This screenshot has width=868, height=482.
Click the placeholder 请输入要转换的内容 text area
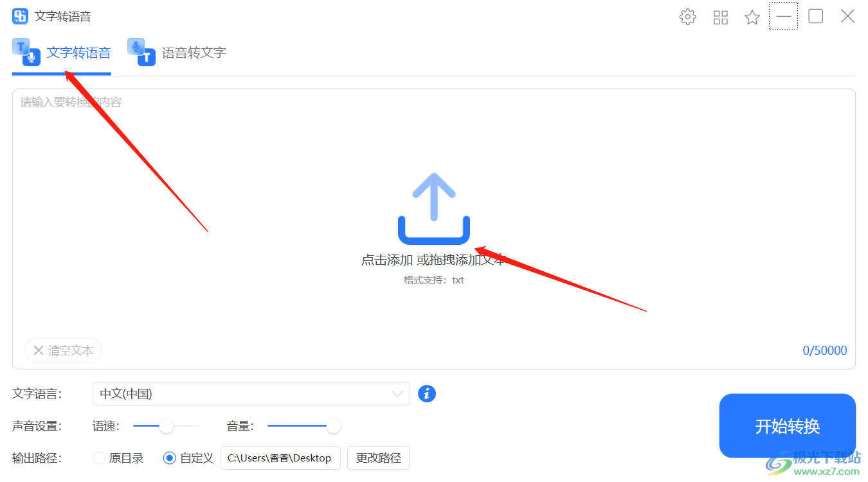tap(71, 102)
